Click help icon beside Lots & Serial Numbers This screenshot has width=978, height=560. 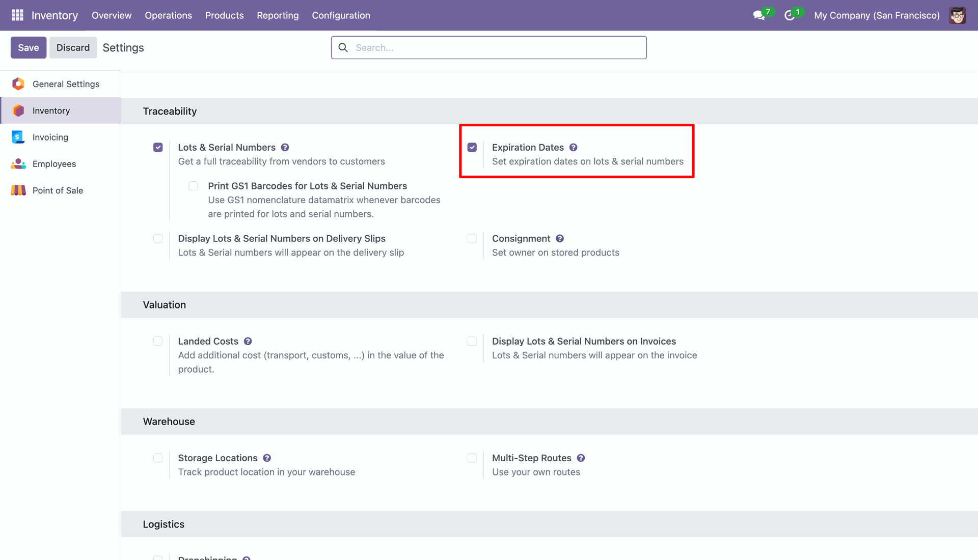click(x=285, y=147)
